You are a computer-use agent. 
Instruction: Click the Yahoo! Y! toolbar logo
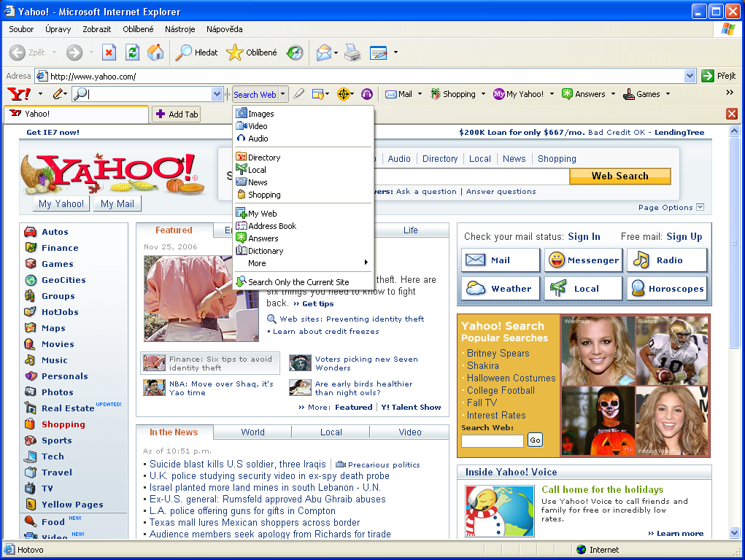[x=20, y=94]
